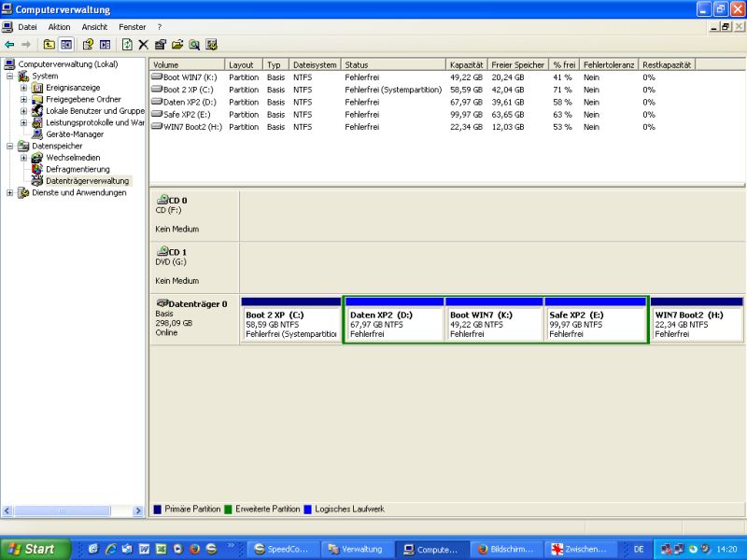Image resolution: width=747 pixels, height=560 pixels.
Task: Open the Datei menu
Action: pyautogui.click(x=27, y=27)
